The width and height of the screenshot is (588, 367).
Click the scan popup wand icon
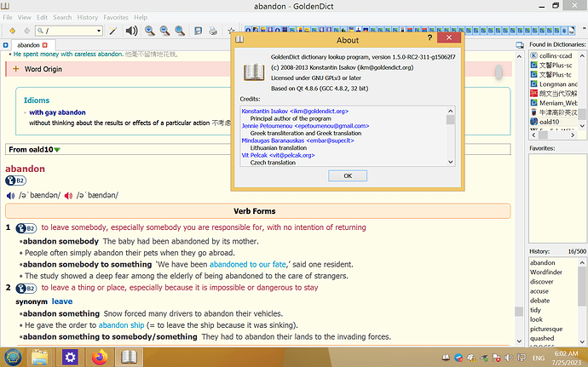[x=112, y=31]
